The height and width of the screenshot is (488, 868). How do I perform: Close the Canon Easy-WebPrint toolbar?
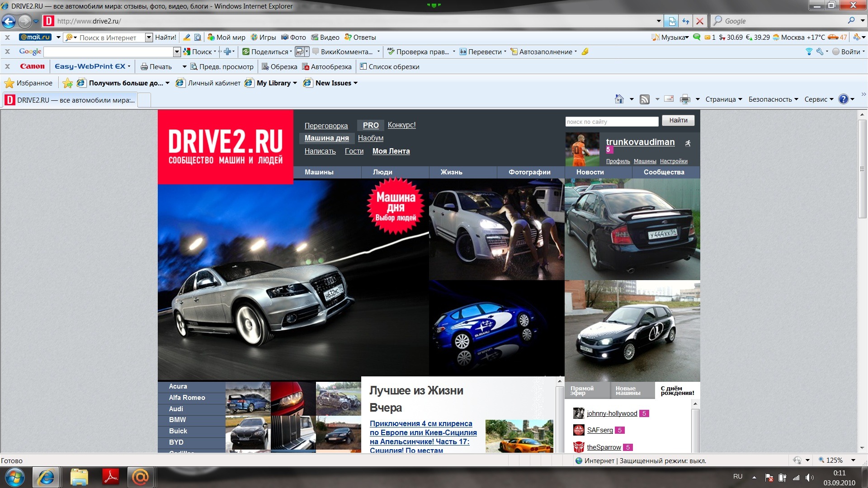(x=7, y=66)
